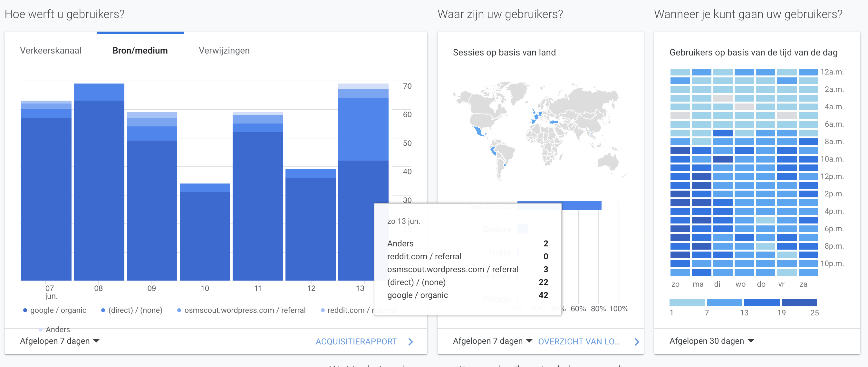Click the darkest heatmap legend swatch near 25
868x367 pixels.
coord(799,302)
